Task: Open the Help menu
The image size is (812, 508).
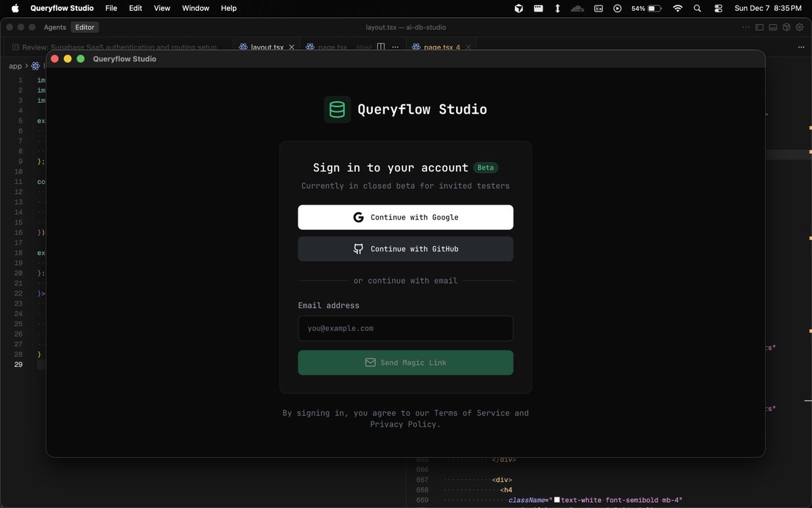Action: click(x=229, y=8)
